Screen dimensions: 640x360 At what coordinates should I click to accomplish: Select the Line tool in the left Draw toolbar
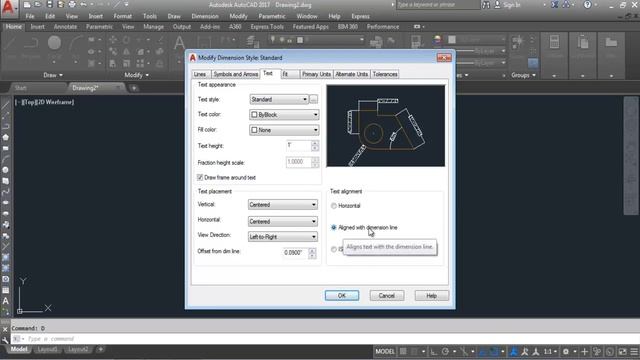(5, 105)
